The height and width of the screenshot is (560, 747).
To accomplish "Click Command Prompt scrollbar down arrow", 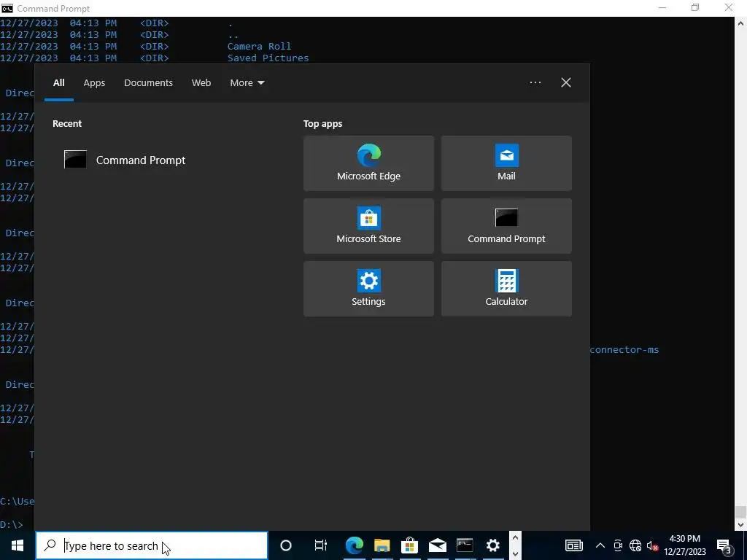I will [740, 524].
